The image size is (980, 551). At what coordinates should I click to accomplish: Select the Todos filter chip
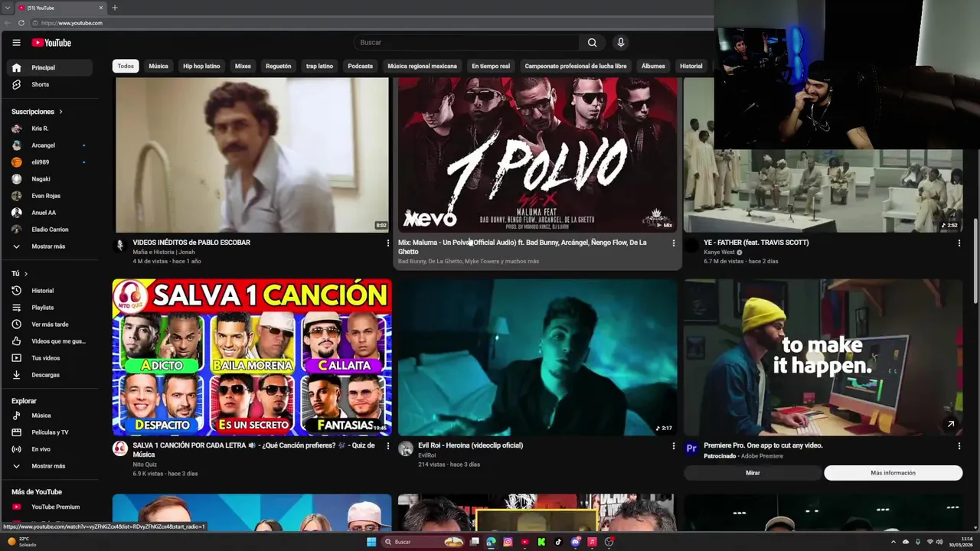[x=126, y=66]
